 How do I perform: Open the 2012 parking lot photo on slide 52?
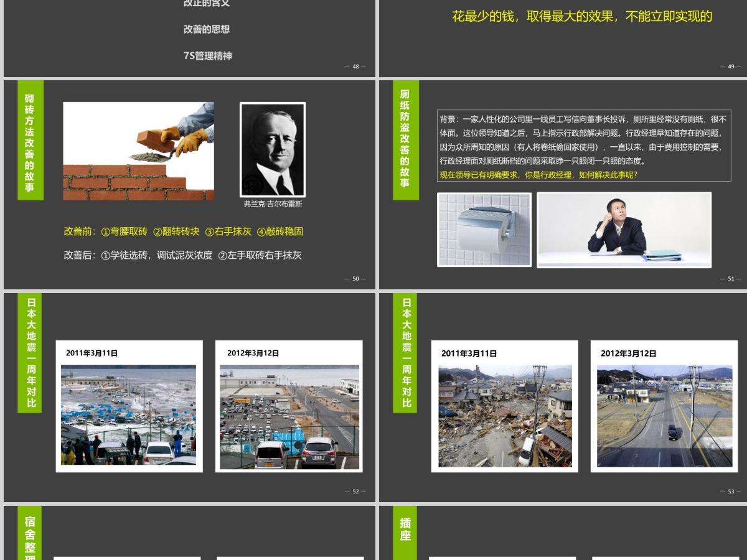pyautogui.click(x=289, y=417)
